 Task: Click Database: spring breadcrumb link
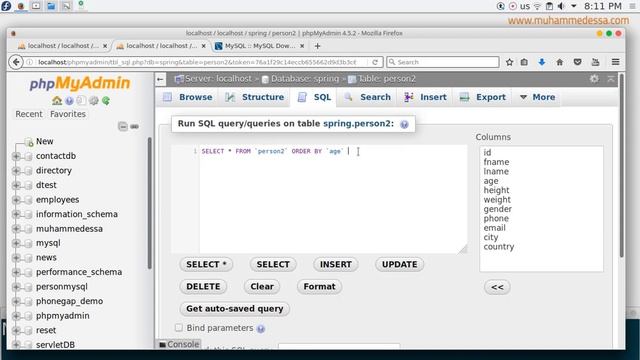(304, 79)
